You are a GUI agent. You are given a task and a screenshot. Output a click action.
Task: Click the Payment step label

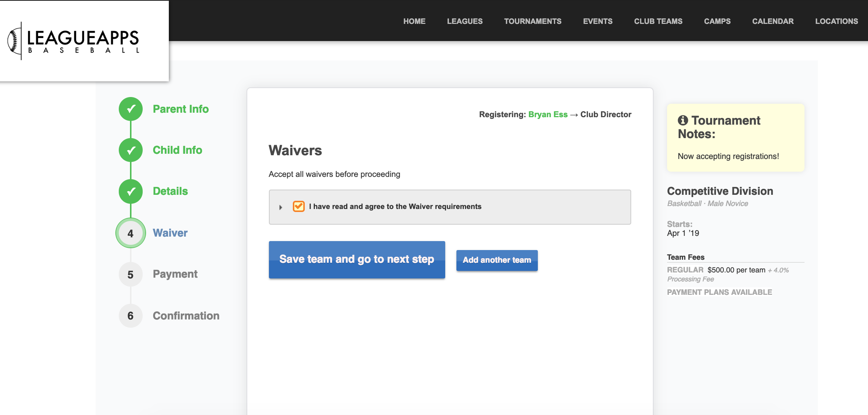[x=175, y=274]
